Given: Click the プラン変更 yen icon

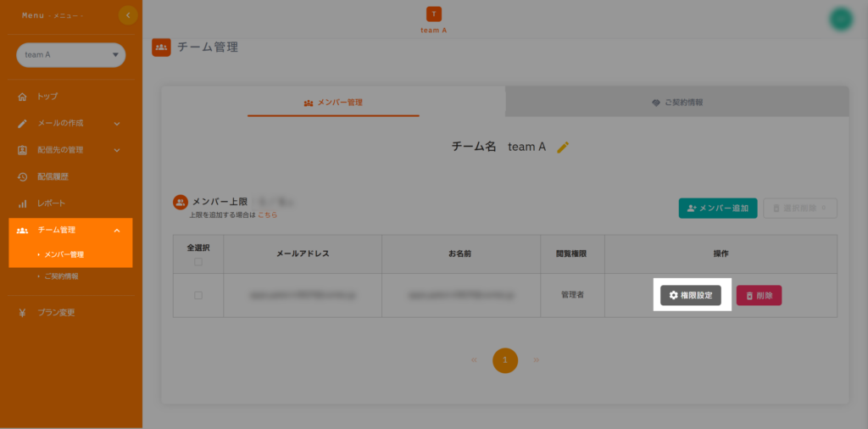Looking at the screenshot, I should coord(23,312).
